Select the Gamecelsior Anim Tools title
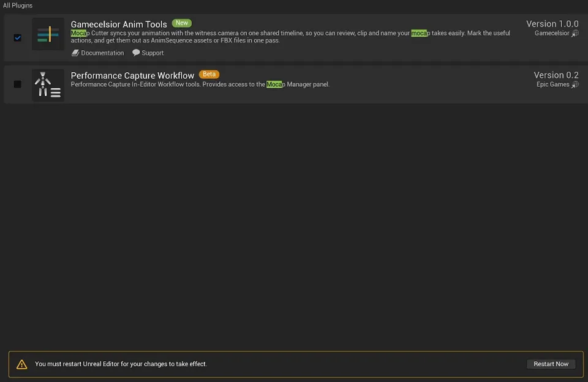 pos(119,24)
